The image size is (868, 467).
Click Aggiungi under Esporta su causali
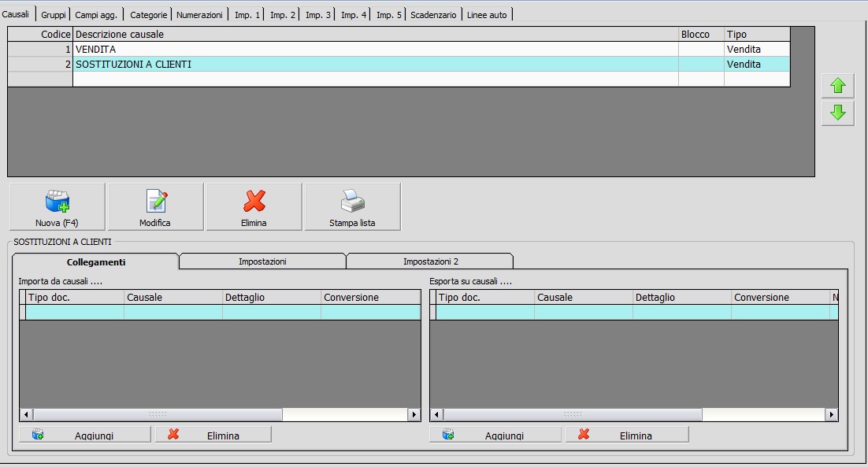click(x=495, y=435)
